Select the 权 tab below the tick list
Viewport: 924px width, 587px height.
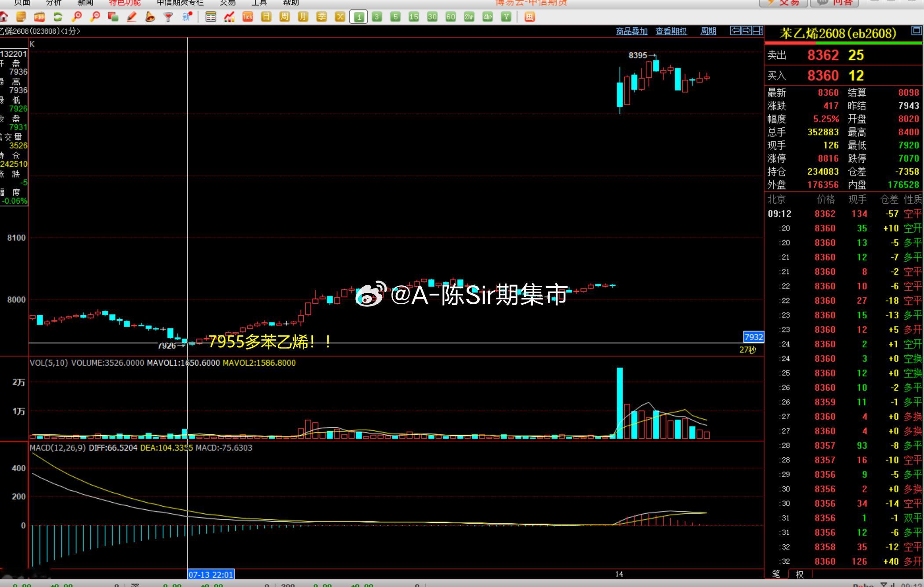tap(800, 574)
